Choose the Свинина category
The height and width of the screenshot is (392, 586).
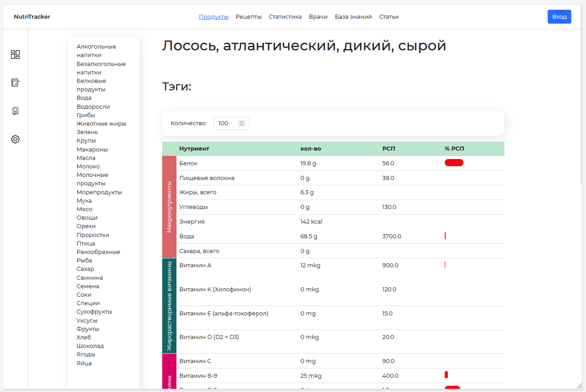90,278
